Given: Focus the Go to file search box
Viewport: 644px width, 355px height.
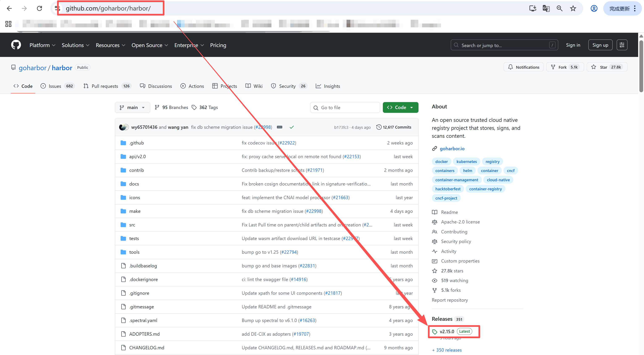Looking at the screenshot, I should tap(345, 107).
